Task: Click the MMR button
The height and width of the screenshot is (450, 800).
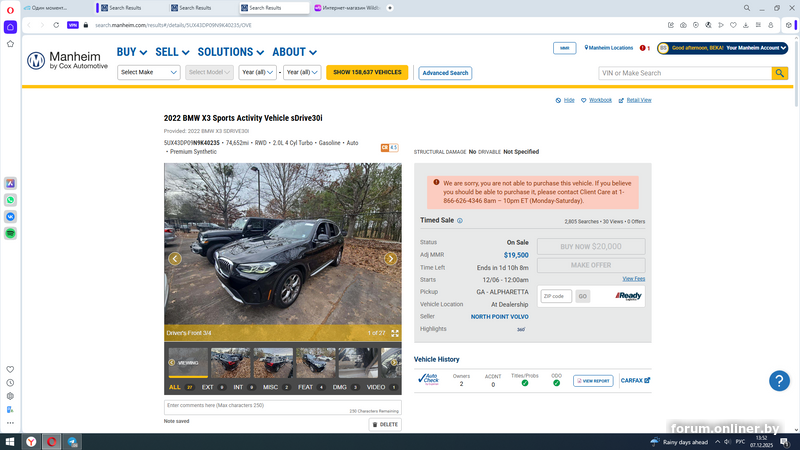Action: (565, 48)
